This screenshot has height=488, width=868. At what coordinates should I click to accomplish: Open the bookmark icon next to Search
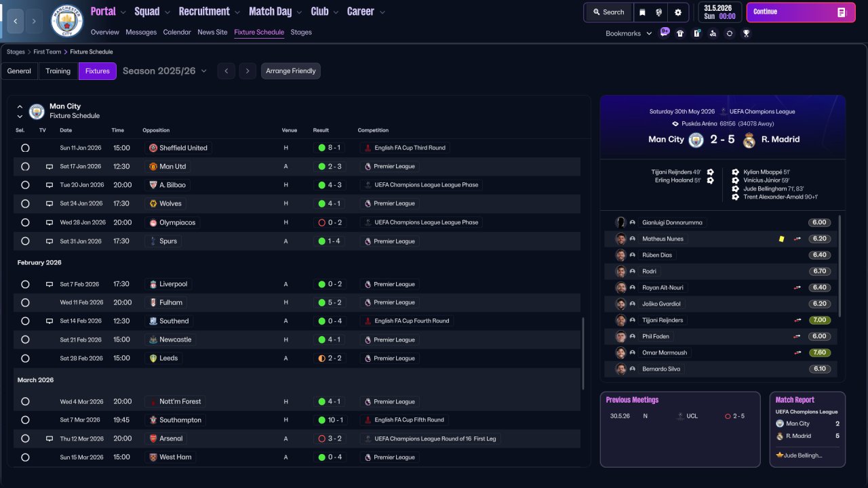[x=642, y=12]
